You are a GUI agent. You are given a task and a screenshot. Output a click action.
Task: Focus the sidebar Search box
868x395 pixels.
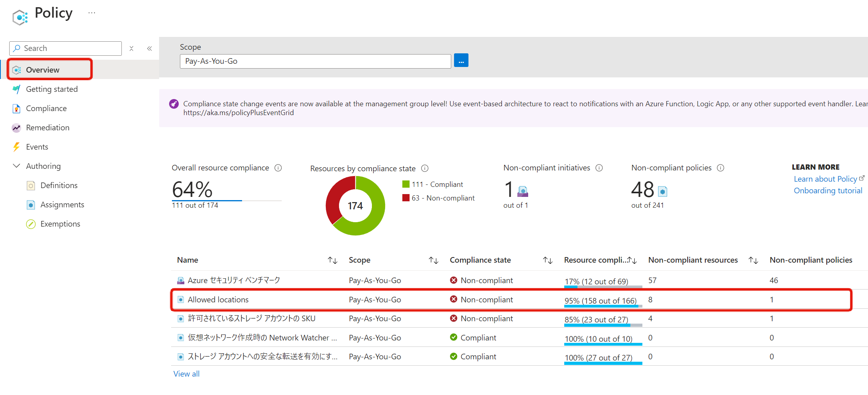click(x=65, y=48)
